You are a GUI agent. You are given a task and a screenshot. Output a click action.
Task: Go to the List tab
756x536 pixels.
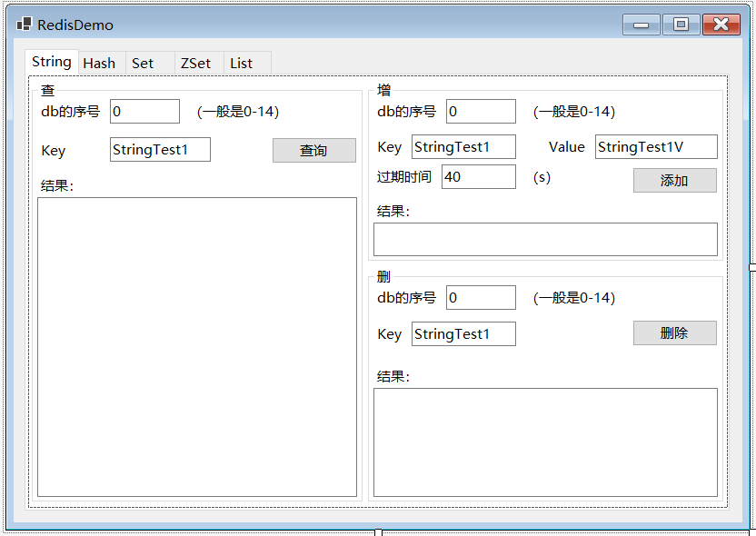point(247,64)
